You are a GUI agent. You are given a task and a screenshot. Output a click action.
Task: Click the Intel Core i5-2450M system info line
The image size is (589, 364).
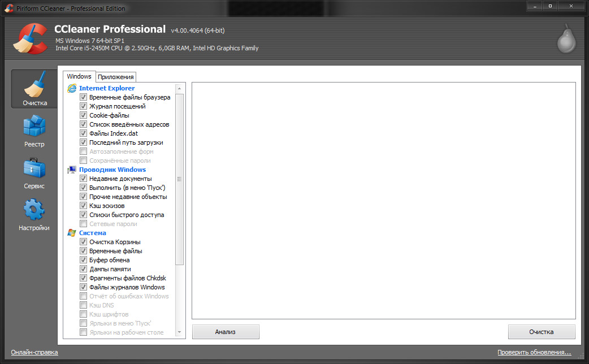(157, 48)
